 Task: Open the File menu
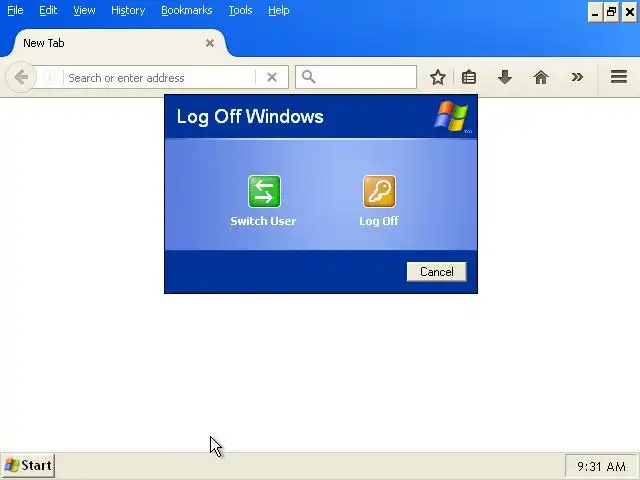(15, 10)
